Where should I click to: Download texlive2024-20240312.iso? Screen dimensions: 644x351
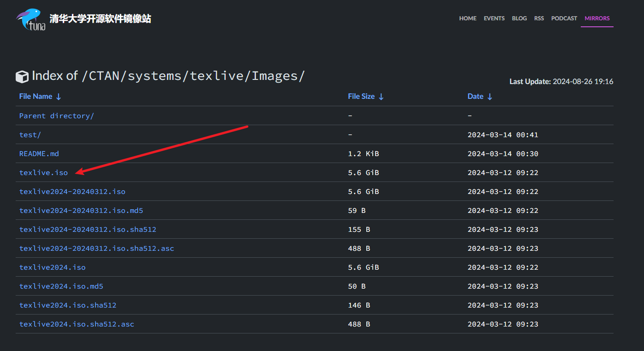(x=72, y=192)
